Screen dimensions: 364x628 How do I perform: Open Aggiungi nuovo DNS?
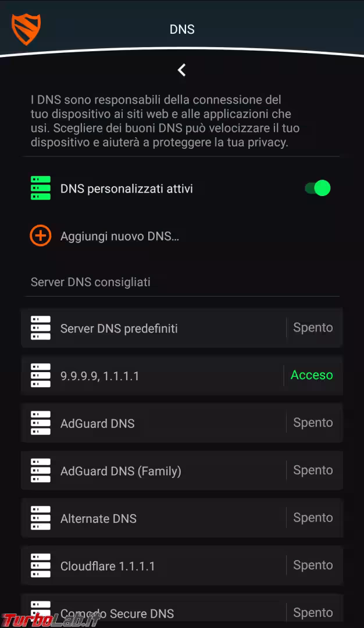point(119,236)
